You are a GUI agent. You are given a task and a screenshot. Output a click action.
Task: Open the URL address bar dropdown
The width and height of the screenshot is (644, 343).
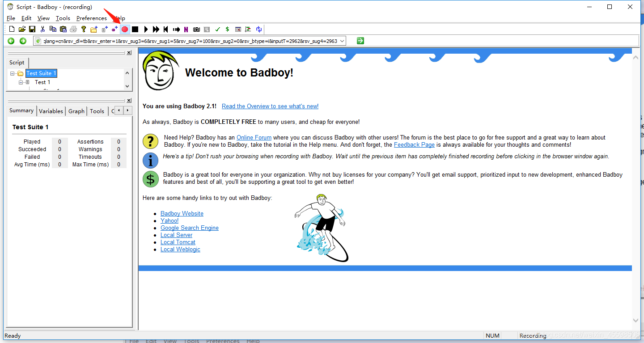point(342,41)
